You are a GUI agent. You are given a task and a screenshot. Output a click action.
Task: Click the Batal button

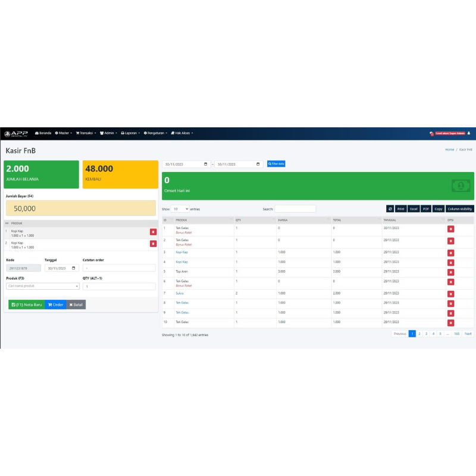(76, 305)
